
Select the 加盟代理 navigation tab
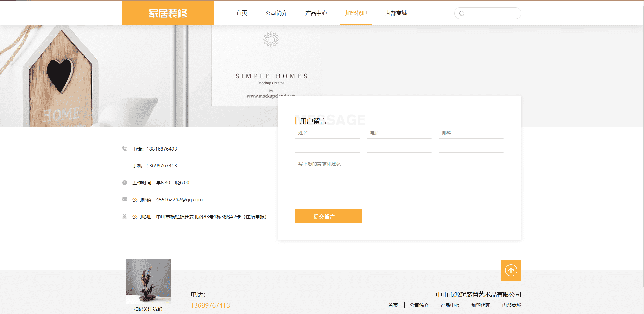coord(356,13)
